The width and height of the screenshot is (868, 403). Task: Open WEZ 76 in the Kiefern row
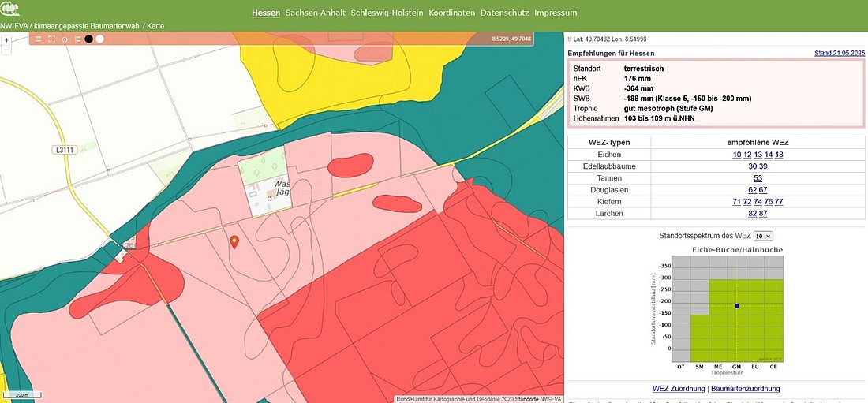coord(769,202)
